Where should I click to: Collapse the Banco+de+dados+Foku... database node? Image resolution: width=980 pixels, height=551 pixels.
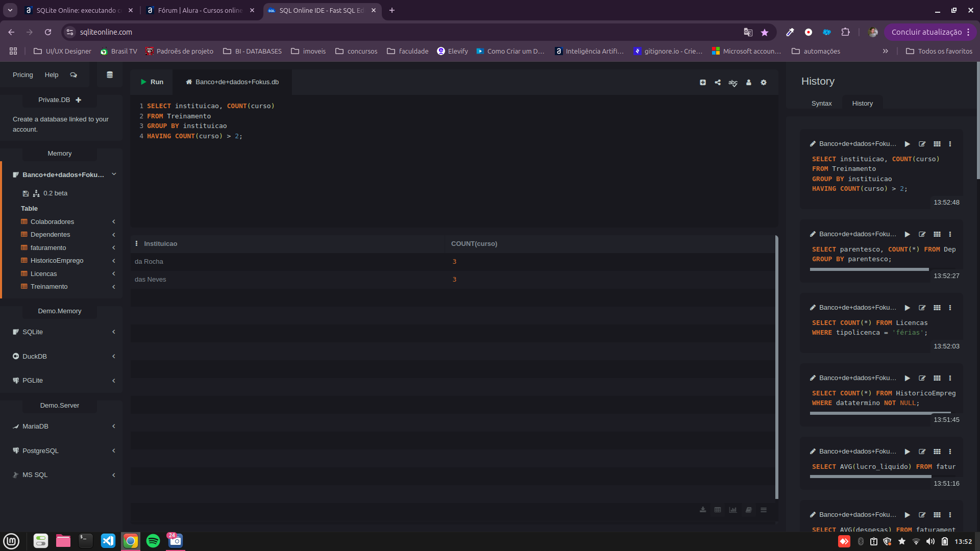[x=114, y=174]
